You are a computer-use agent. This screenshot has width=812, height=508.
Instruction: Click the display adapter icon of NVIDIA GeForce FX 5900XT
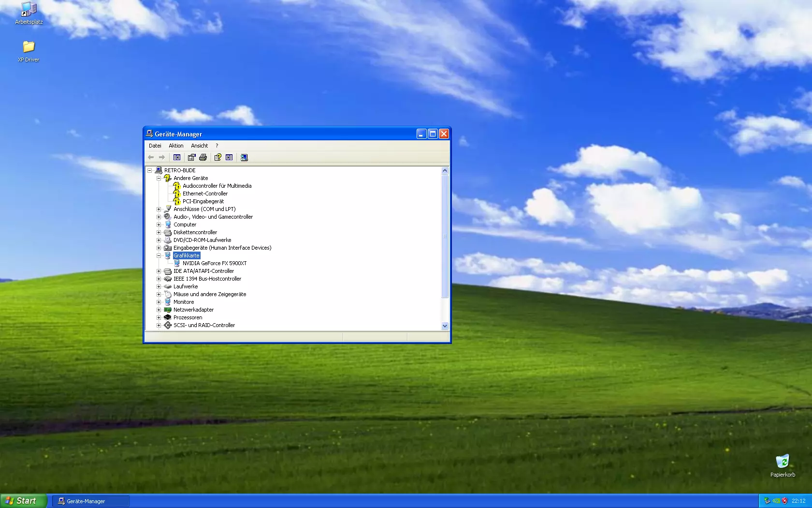(x=177, y=263)
